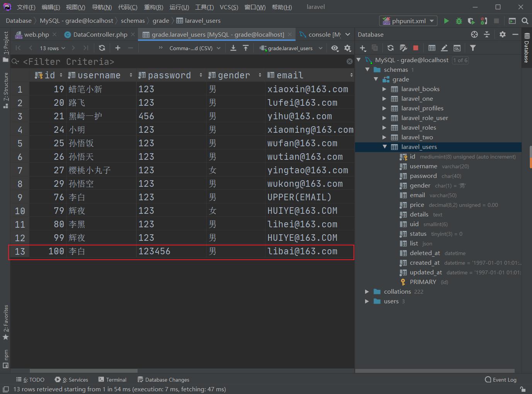532x394 pixels.
Task: Run with coverage icon
Action: [471, 21]
